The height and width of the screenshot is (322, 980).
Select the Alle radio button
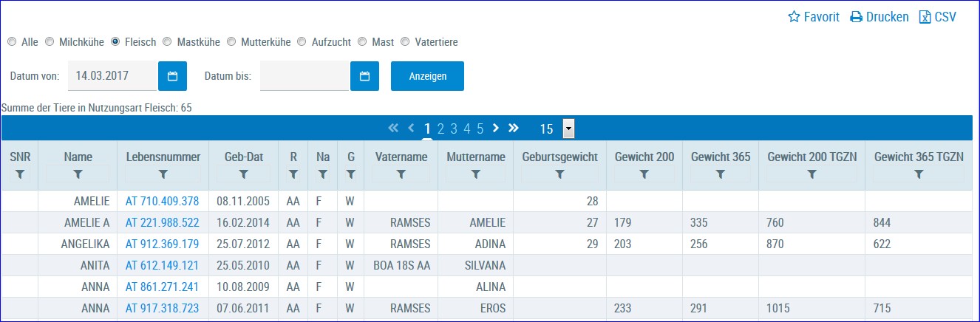[12, 42]
